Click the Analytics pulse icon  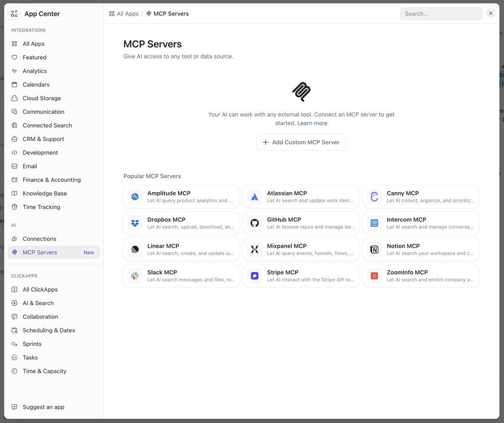(14, 71)
